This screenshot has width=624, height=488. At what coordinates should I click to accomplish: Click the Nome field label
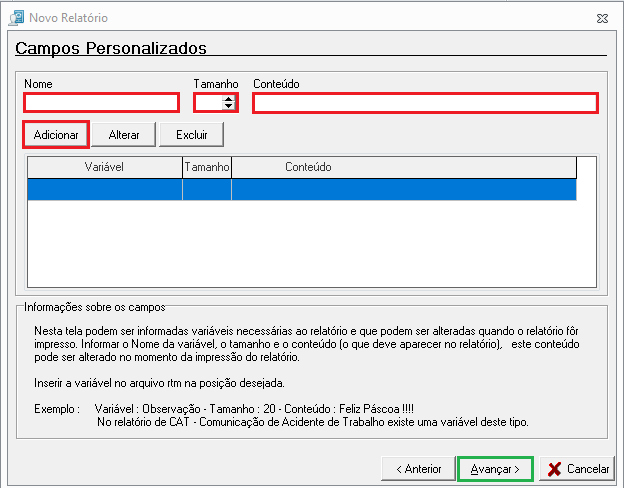[x=38, y=84]
